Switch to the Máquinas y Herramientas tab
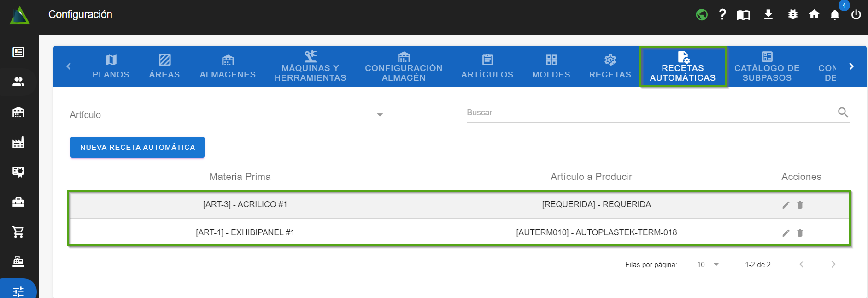 coord(310,67)
